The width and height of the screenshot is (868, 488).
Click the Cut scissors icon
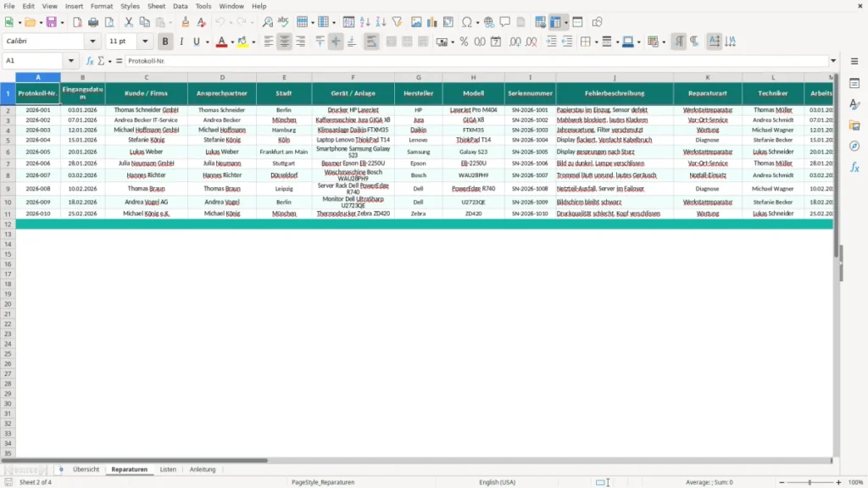129,22
